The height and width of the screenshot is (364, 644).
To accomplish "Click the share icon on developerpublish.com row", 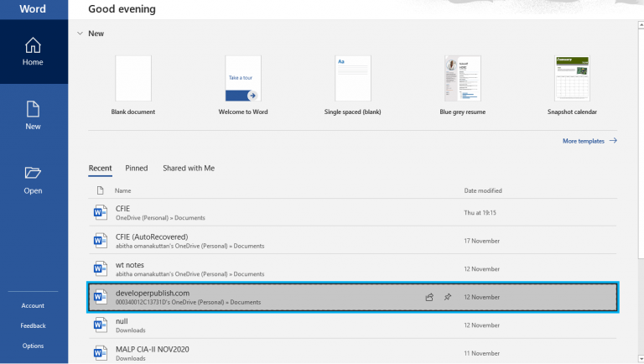I will (x=429, y=297).
